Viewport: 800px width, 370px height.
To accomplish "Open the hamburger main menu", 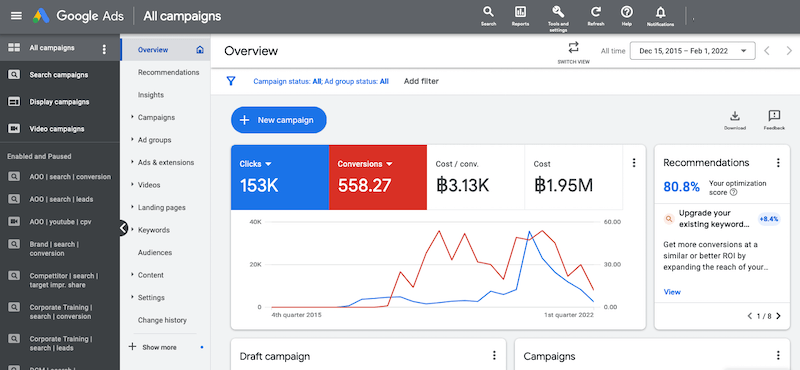I will pos(16,16).
